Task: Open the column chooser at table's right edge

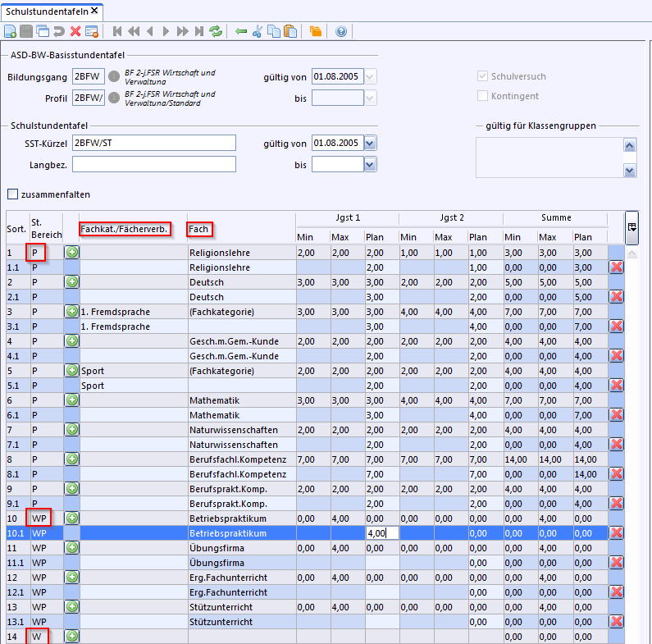Action: [632, 227]
